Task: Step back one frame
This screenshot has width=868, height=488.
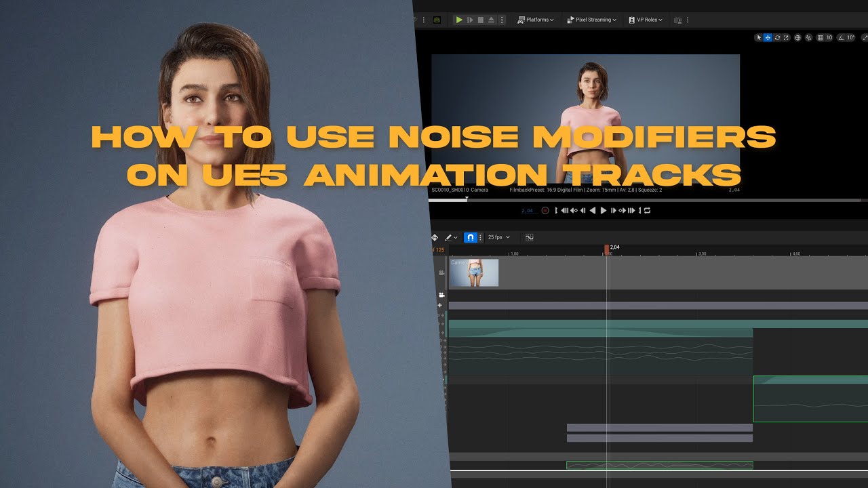Action: click(583, 211)
